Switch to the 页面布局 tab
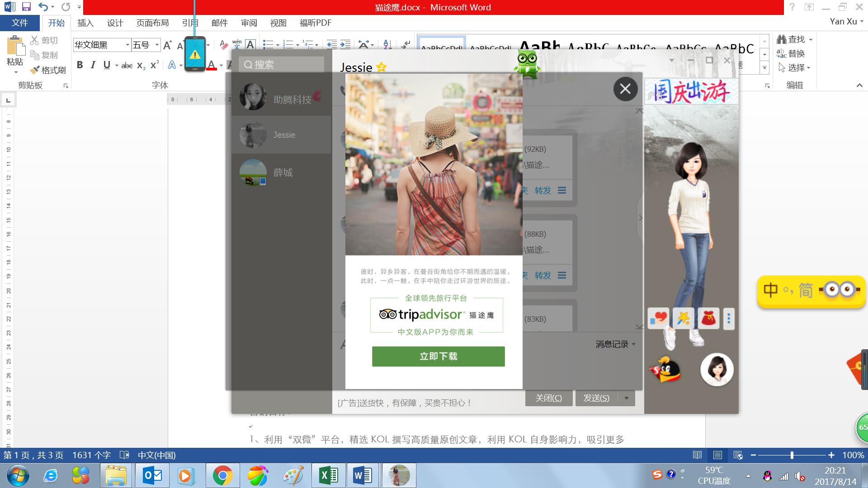 153,23
